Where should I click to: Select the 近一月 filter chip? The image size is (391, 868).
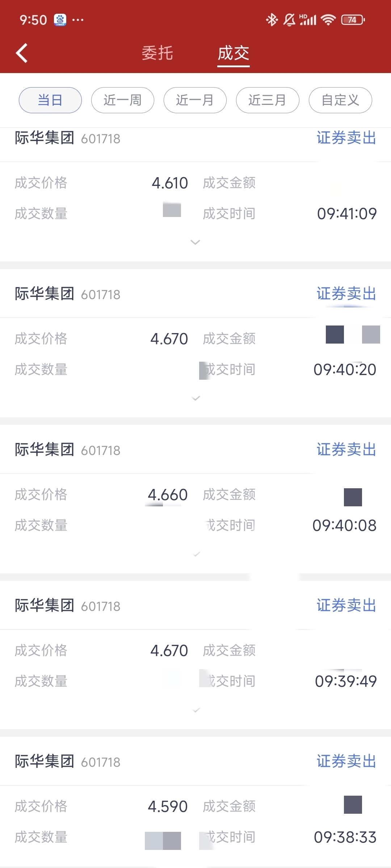195,100
